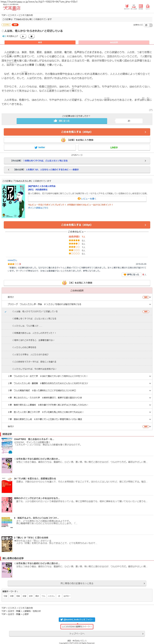This screenshot has height=644, width=154.
Task: Expand 5章 職場で使える人心掌握術
Action: (x=77, y=405)
